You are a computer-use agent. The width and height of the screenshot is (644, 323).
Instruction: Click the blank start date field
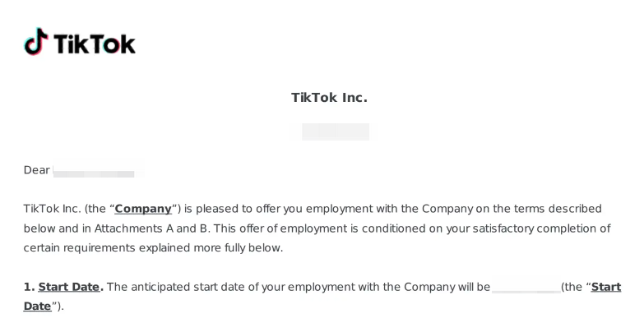[x=526, y=288]
